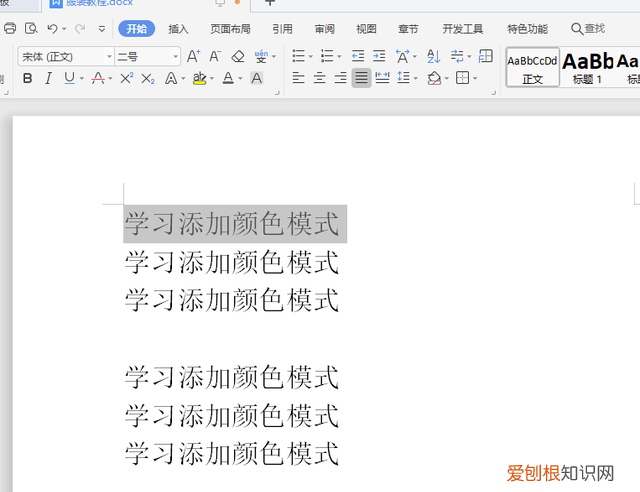Insert numbered list
This screenshot has width=640, height=492.
click(x=327, y=56)
